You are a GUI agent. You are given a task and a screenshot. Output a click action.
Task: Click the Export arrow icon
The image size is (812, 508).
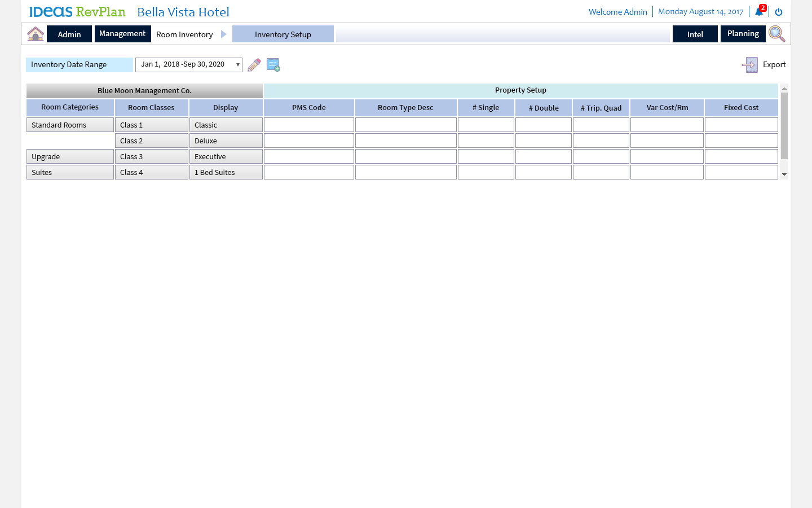(x=749, y=65)
